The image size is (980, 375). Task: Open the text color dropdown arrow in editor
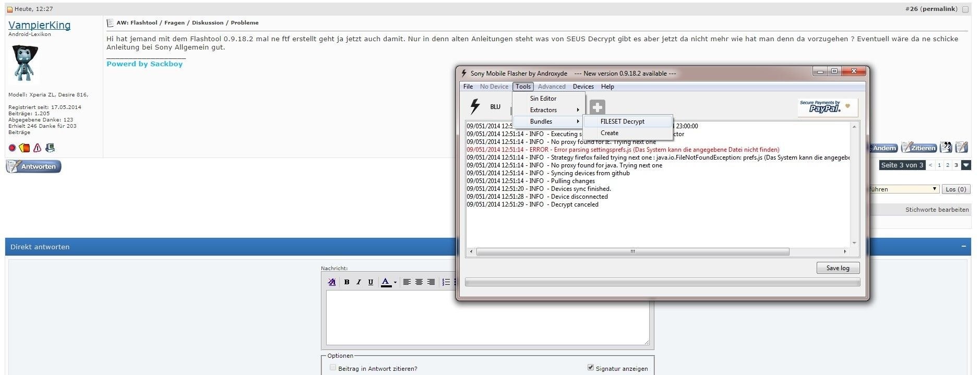pyautogui.click(x=395, y=282)
